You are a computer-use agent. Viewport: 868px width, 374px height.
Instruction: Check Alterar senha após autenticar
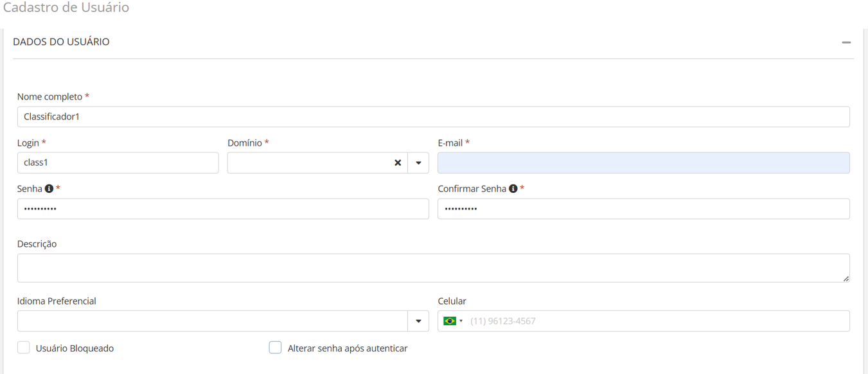pos(275,348)
